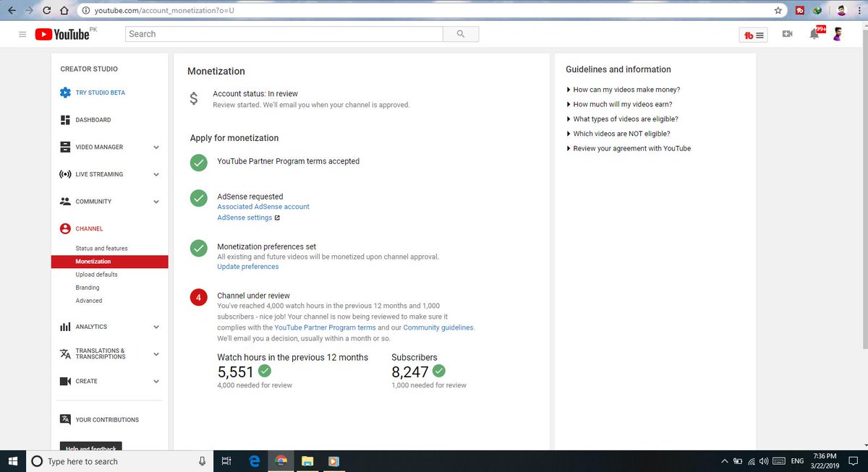
Task: Click the Your Contributions translate icon
Action: click(65, 419)
